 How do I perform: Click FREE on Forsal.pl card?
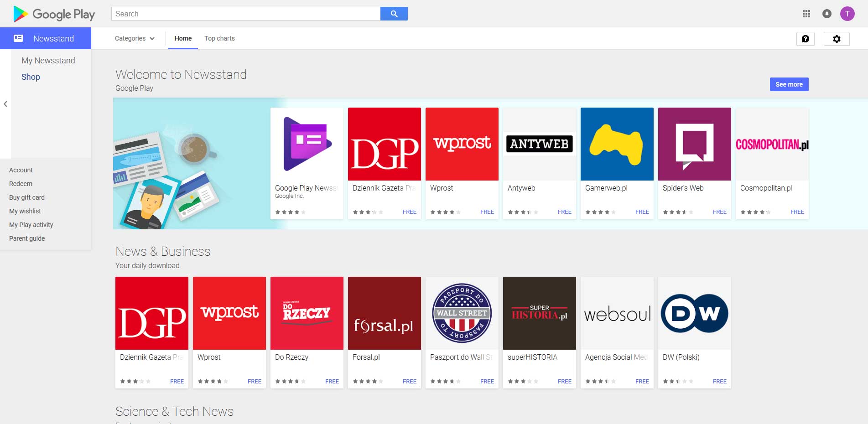pyautogui.click(x=410, y=382)
